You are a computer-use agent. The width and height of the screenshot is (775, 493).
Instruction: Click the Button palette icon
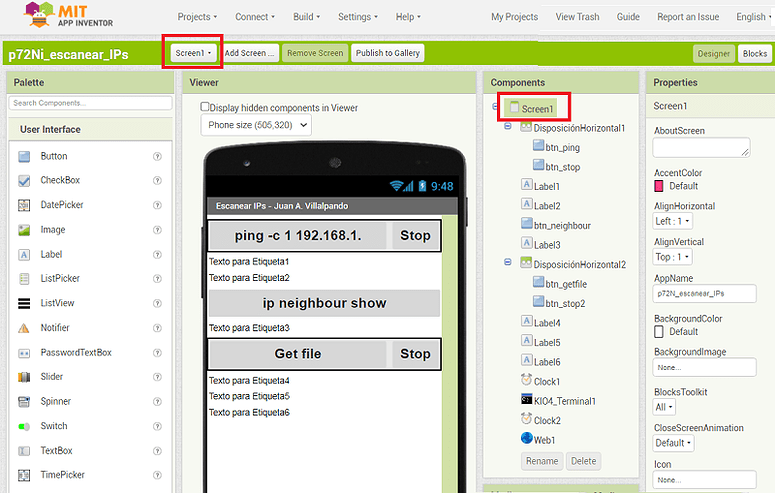24,157
